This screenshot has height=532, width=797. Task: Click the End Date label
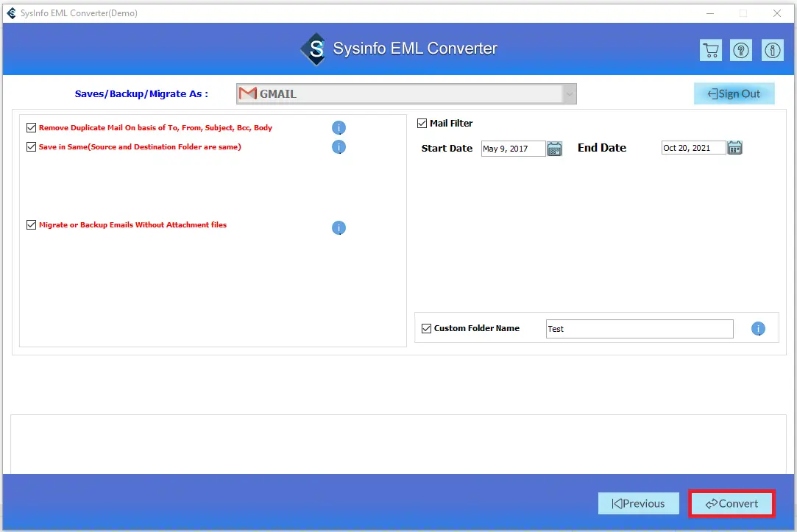(x=602, y=148)
